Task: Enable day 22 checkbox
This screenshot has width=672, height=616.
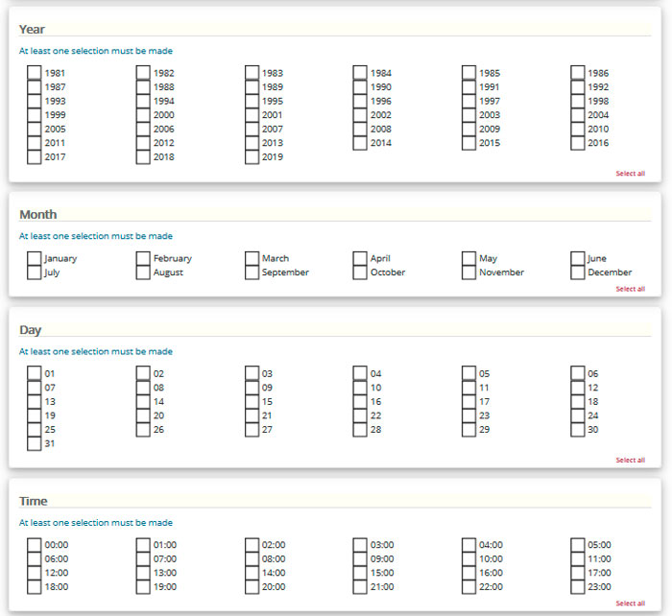Action: coord(360,415)
